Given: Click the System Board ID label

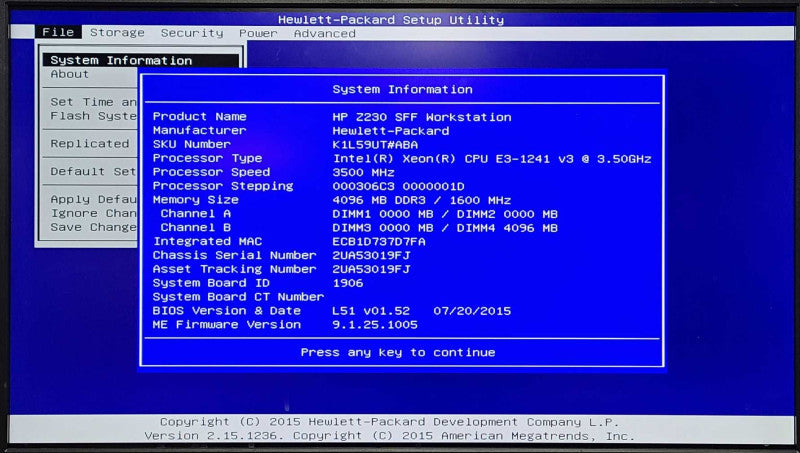Looking at the screenshot, I should click(211, 283).
